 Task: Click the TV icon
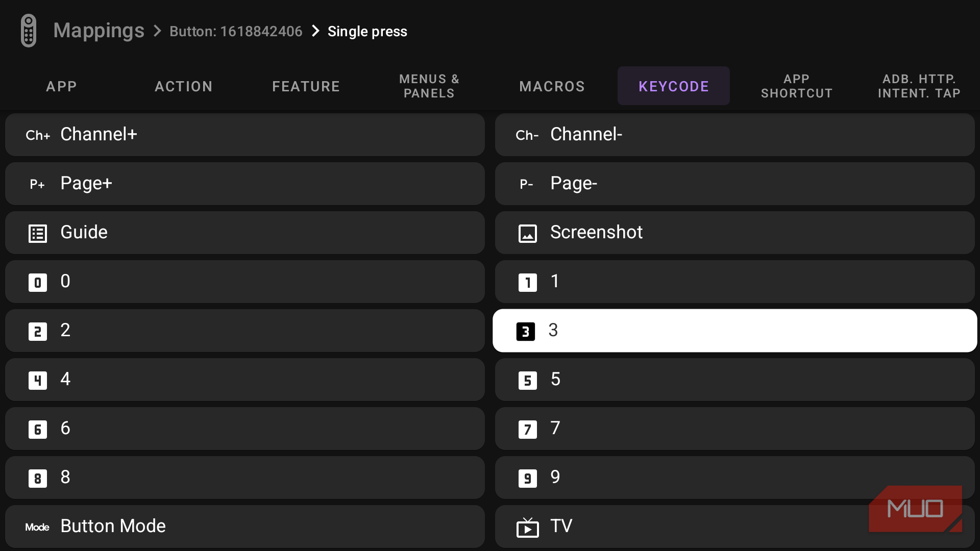(528, 527)
